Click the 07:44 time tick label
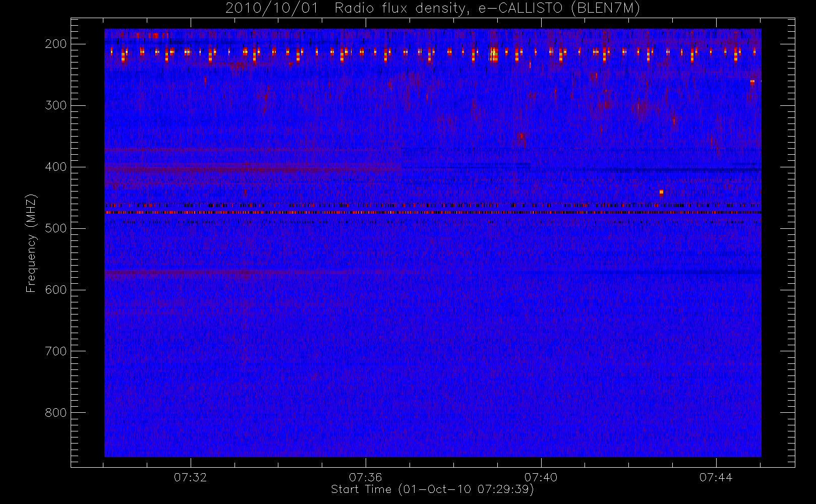Image resolution: width=816 pixels, height=504 pixels. pyautogui.click(x=716, y=477)
